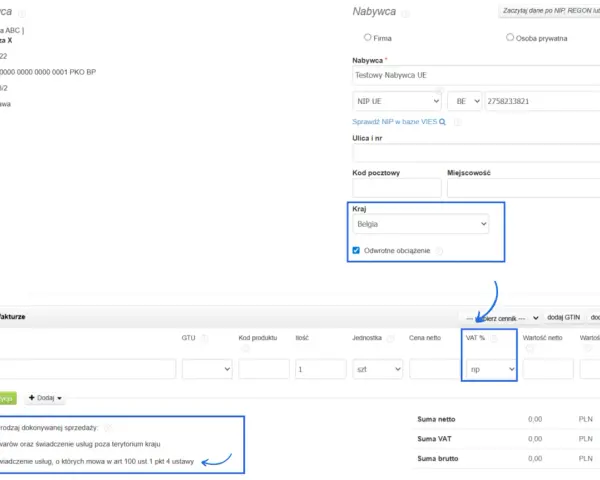Viewport: 600px width, 480px height.
Task: Select the Osoba prywatna radio button
Action: 510,37
